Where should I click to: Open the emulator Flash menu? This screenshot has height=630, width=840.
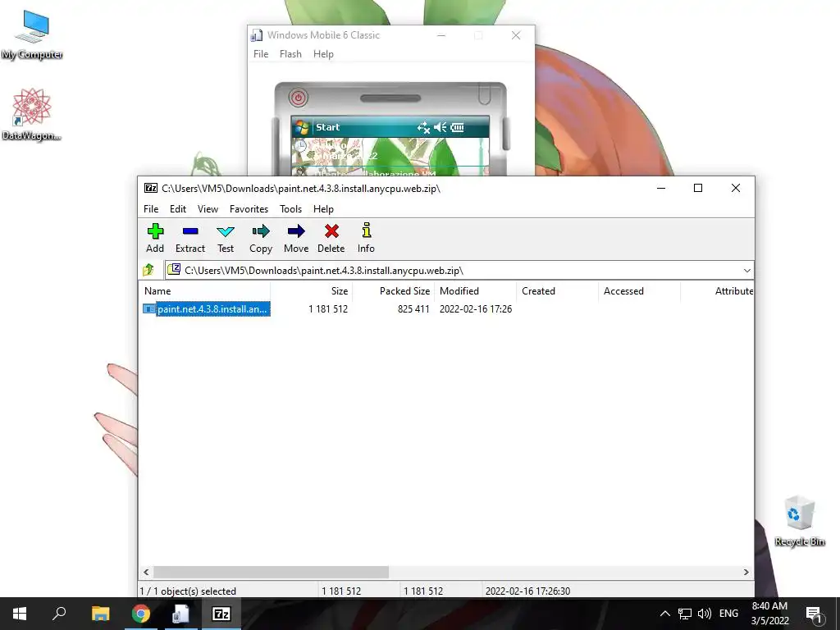click(290, 54)
